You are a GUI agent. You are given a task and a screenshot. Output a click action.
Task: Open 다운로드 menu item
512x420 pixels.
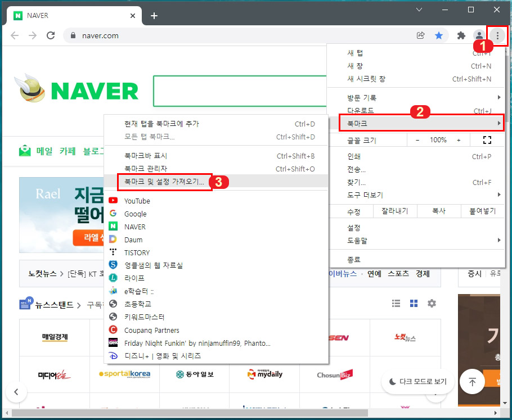416,111
